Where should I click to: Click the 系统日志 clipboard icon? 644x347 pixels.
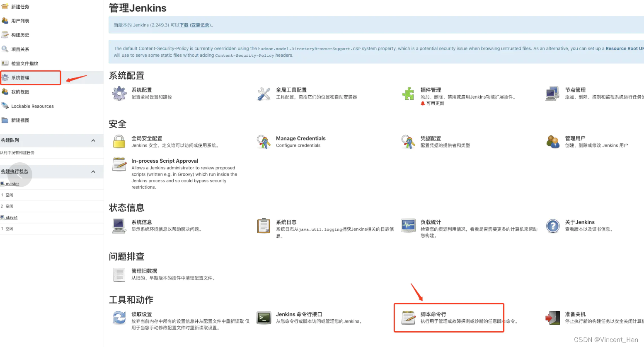click(x=264, y=226)
